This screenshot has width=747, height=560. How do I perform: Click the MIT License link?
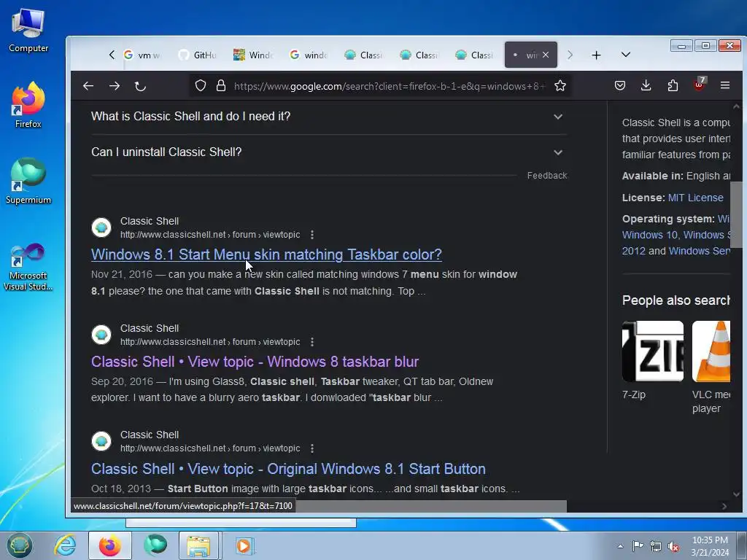pos(695,198)
